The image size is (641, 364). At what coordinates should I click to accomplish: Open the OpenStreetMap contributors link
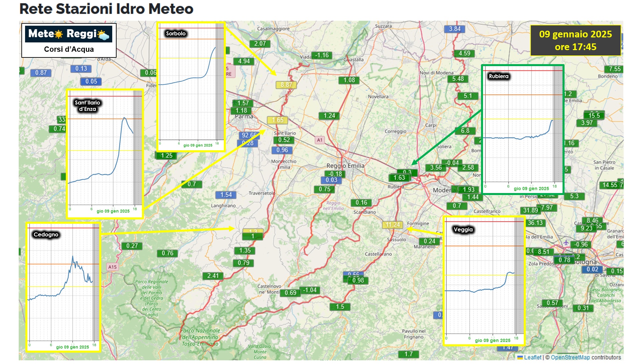586,357
